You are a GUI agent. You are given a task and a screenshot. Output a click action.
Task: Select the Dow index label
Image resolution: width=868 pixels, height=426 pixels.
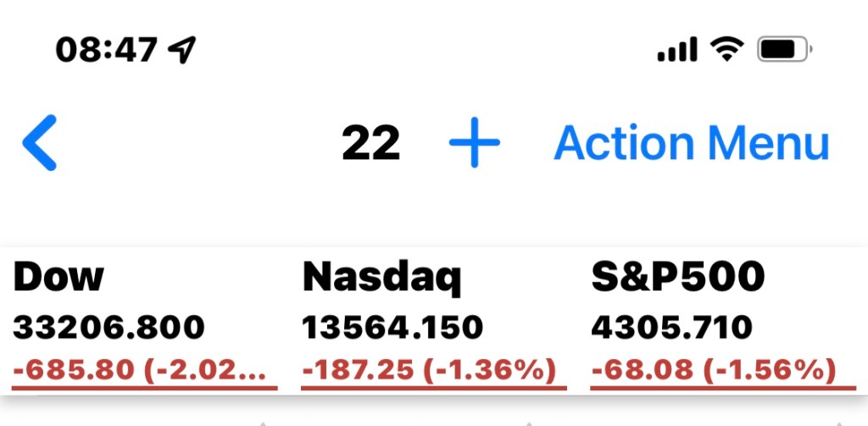tap(59, 277)
